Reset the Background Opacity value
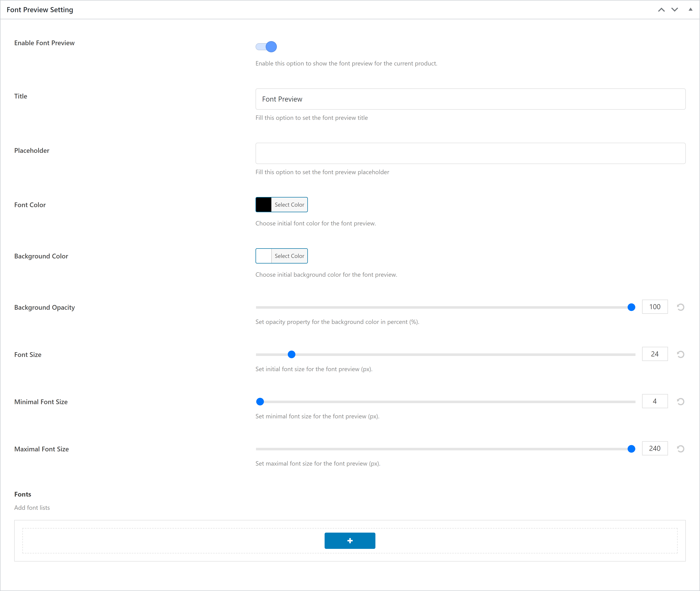Image resolution: width=700 pixels, height=591 pixels. (x=680, y=307)
